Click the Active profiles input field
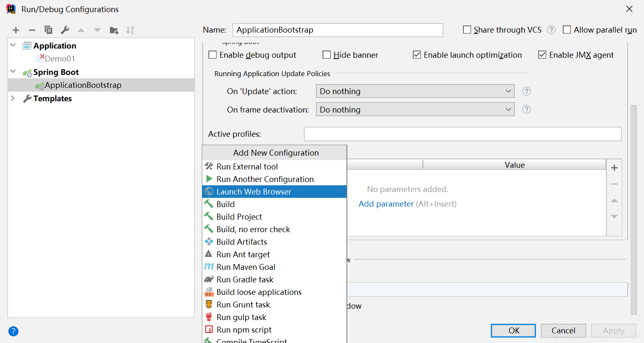The height and width of the screenshot is (343, 644). (463, 134)
